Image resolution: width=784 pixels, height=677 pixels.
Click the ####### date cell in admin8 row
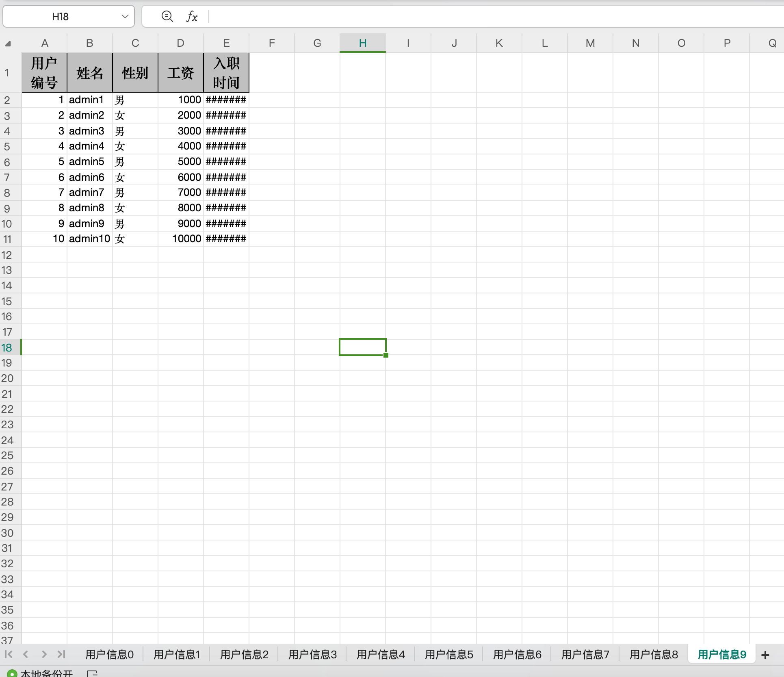(226, 208)
